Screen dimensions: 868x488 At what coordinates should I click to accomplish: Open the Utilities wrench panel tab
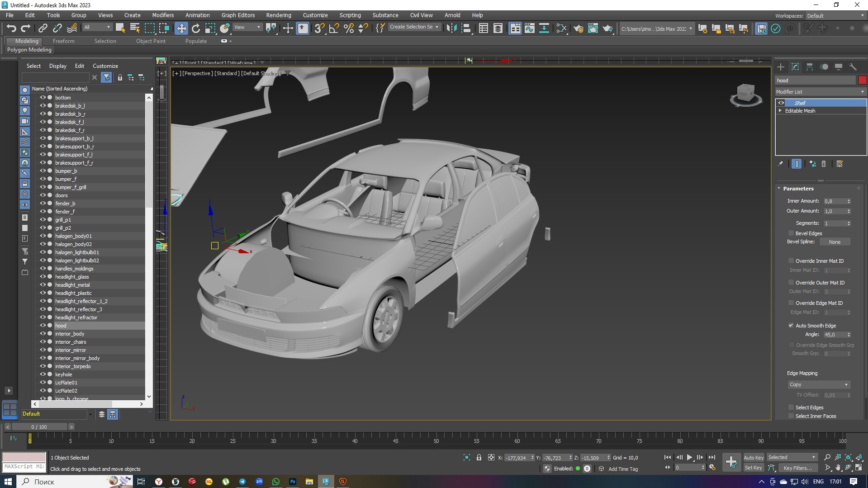(853, 67)
